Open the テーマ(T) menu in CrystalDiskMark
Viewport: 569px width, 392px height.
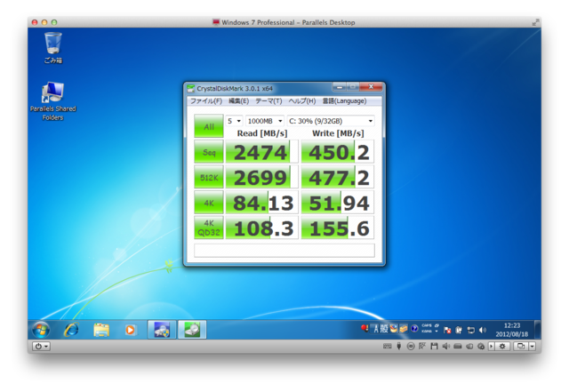point(268,101)
